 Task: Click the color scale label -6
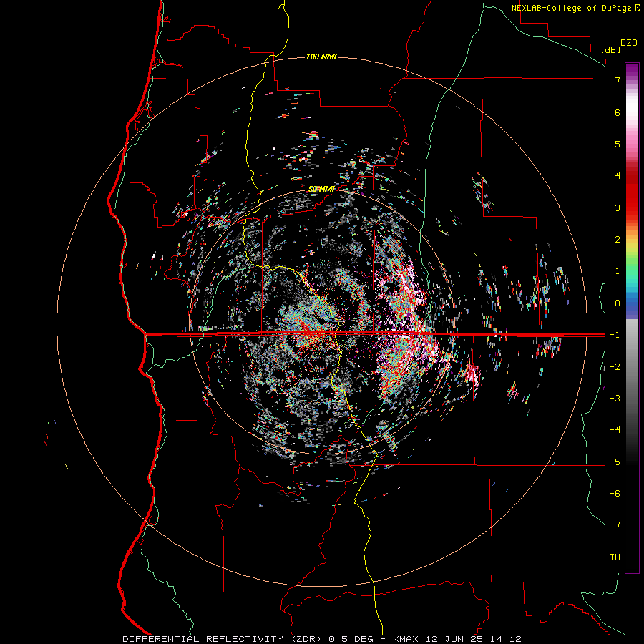(615, 494)
